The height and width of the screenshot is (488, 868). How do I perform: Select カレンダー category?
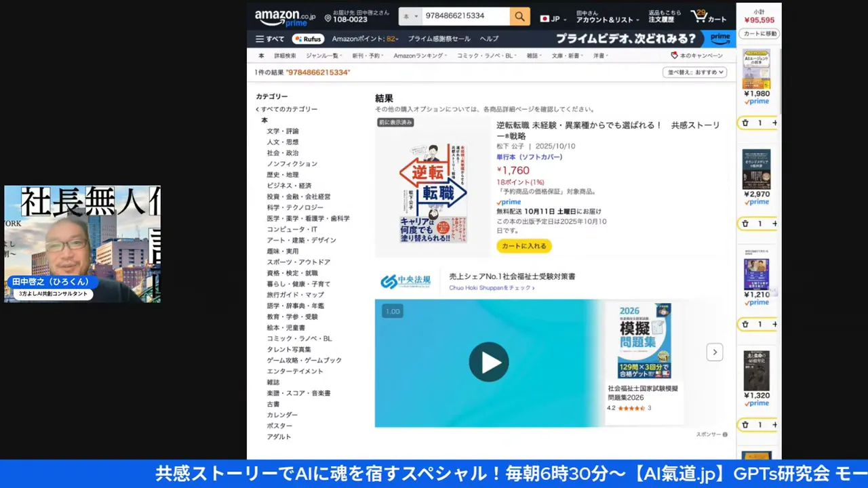pos(282,415)
